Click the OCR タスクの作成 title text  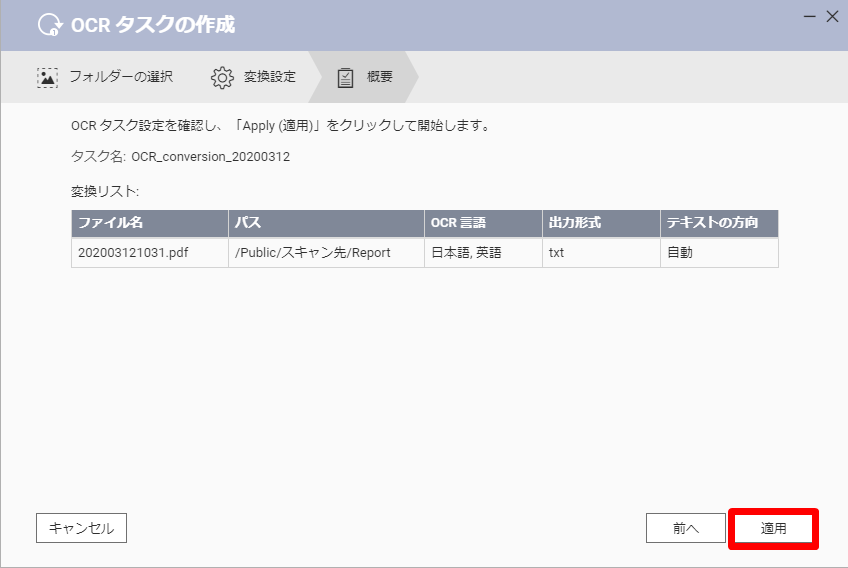point(153,25)
